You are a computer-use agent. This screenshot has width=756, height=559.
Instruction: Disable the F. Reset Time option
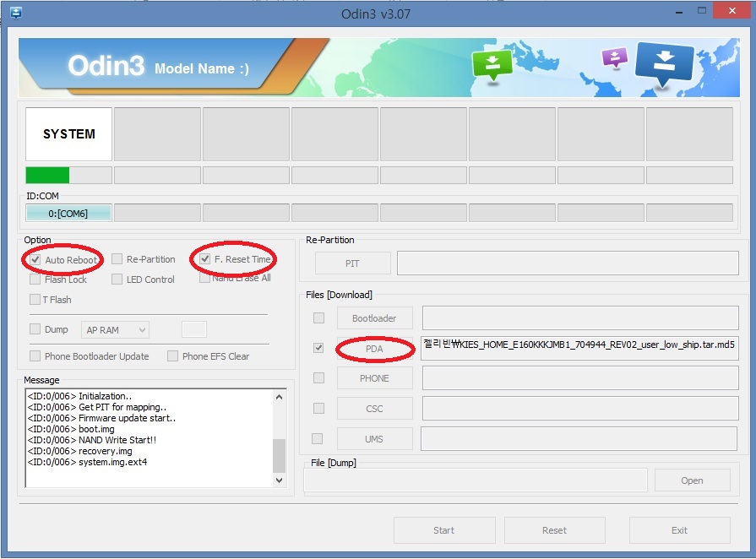pyautogui.click(x=205, y=259)
